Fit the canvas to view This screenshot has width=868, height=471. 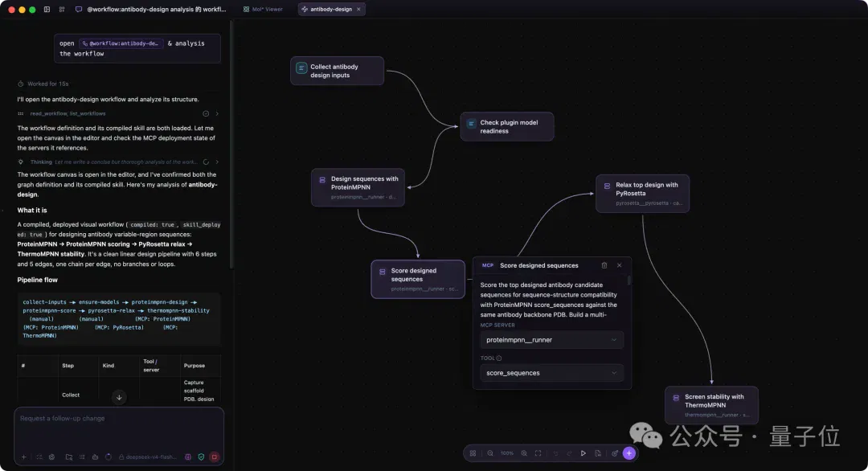coord(538,453)
